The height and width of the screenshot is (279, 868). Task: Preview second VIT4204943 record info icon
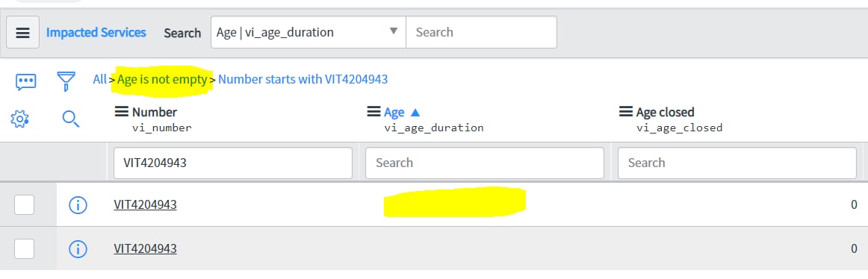pos(78,249)
